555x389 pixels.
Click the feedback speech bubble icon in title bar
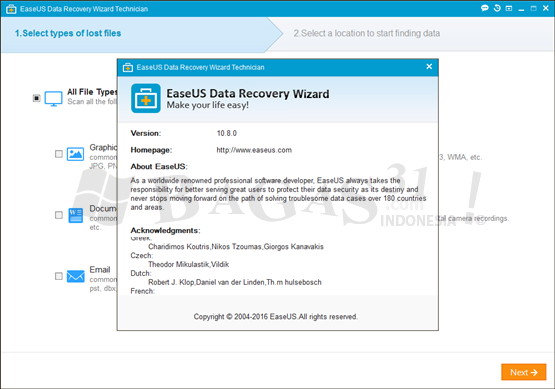[x=485, y=8]
